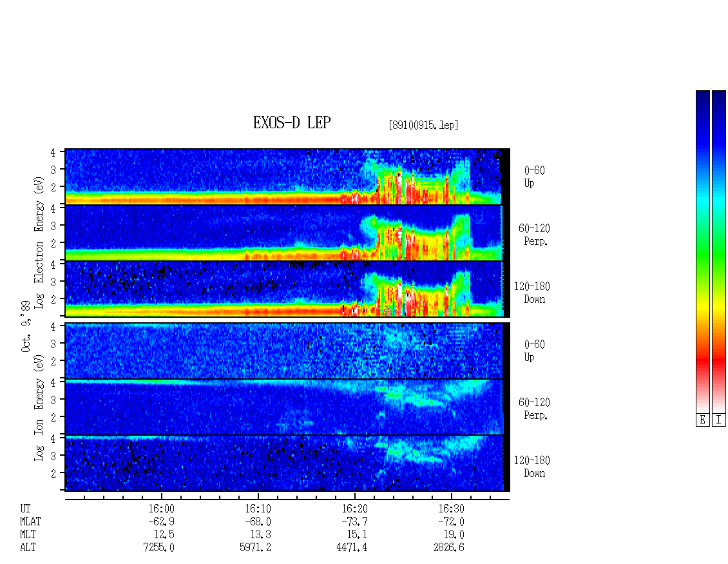Click the 16:20 time tick label
Image resolution: width=728 pixels, height=564 pixels.
(355, 509)
